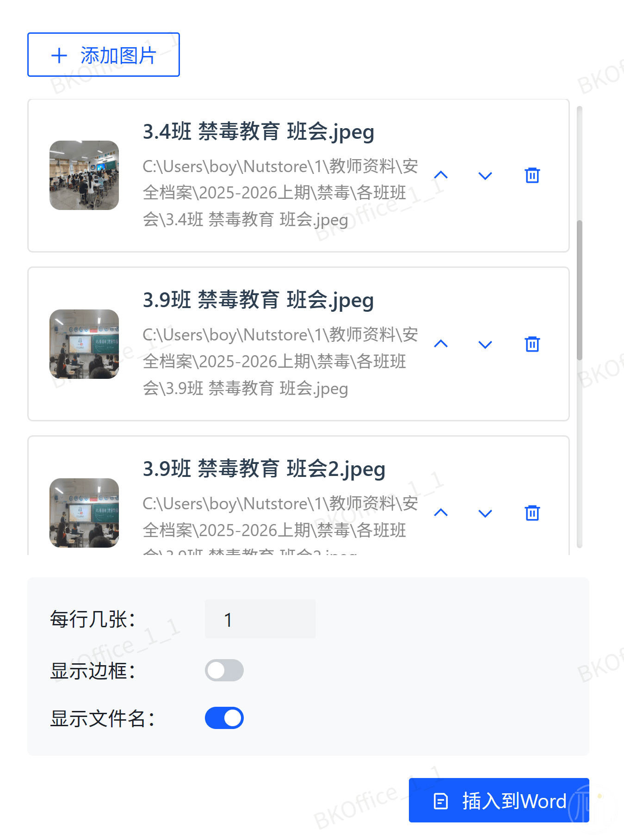This screenshot has width=624, height=840.
Task: Select the 3.4班 禁毒教育 班会.jpeg title
Action: click(x=258, y=132)
